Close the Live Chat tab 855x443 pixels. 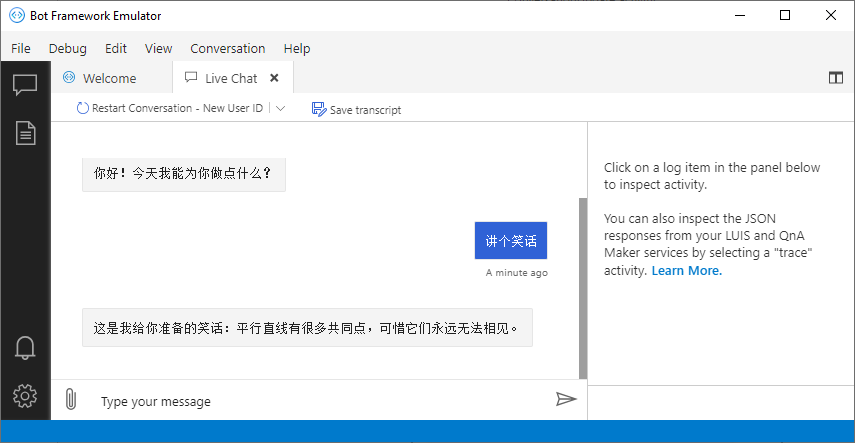click(x=274, y=78)
